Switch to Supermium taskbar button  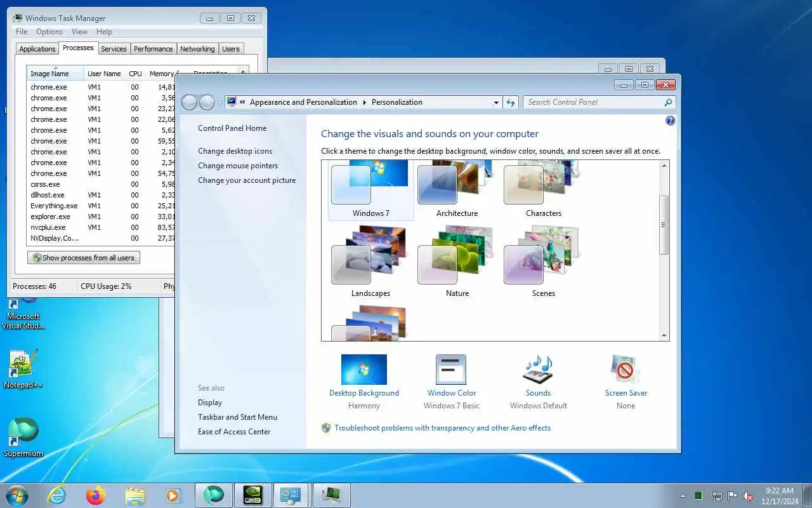214,495
